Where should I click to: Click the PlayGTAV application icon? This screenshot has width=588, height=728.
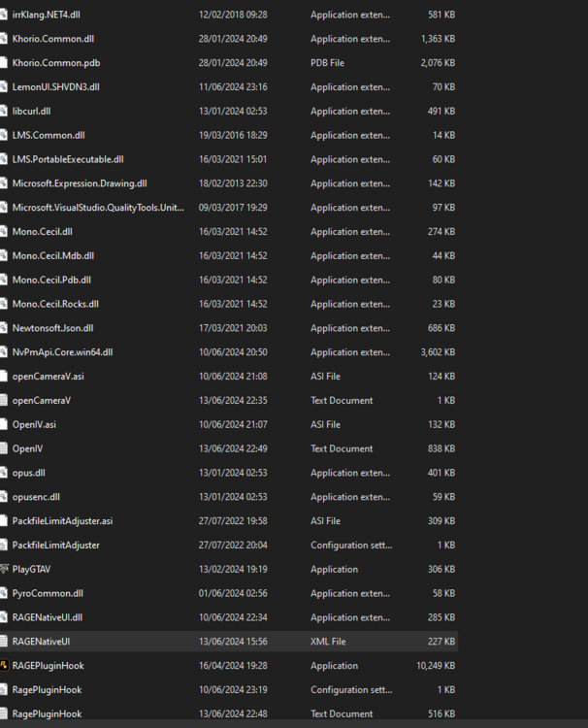(4, 569)
